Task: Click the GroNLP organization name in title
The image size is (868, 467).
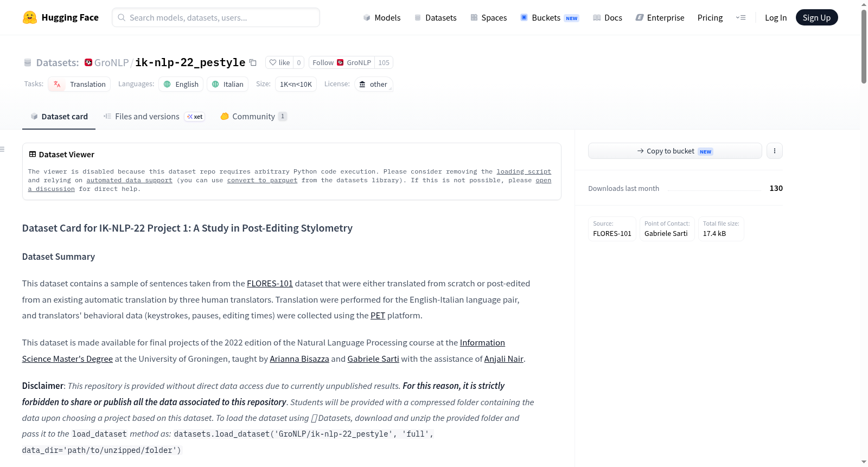Action: 111,62
